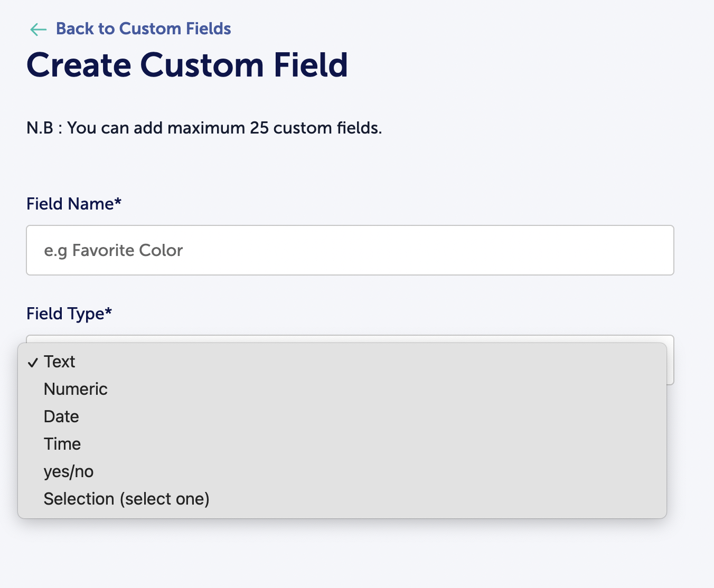Click the N.B prefix of the note
The width and height of the screenshot is (714, 588).
point(40,128)
